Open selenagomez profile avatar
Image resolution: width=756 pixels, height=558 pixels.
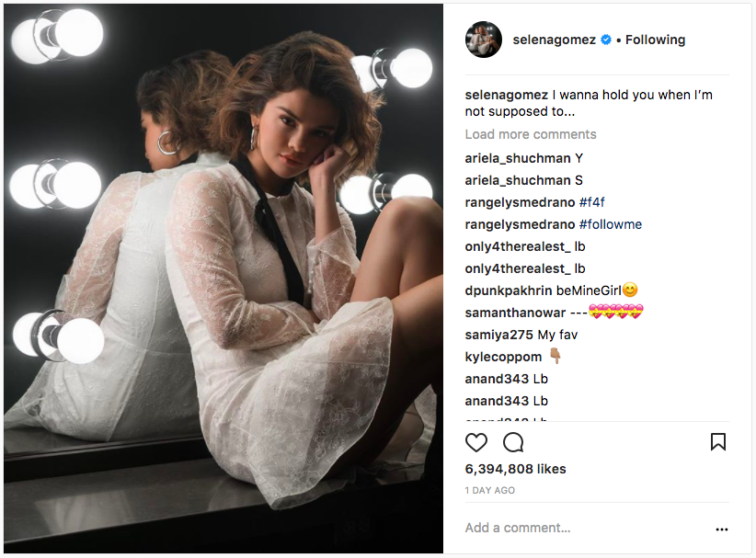pos(484,40)
